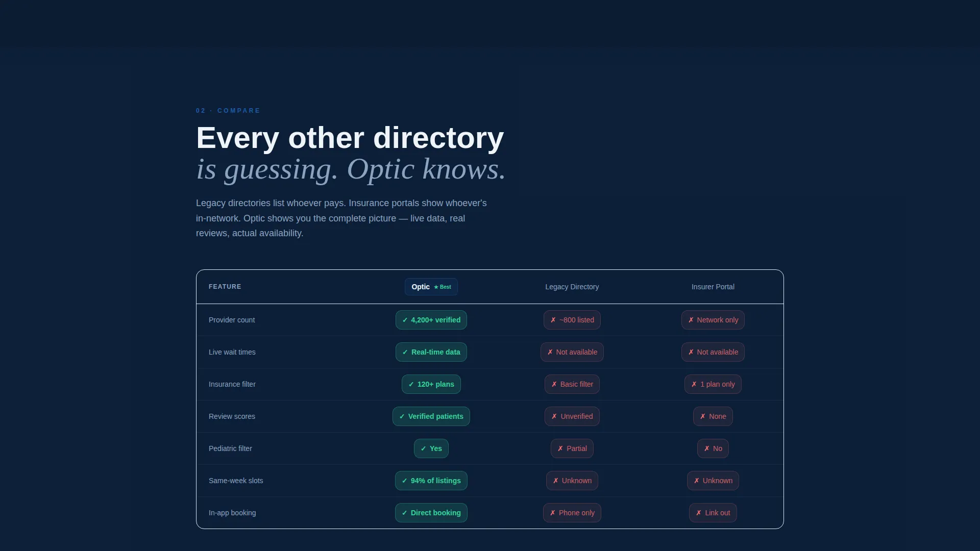Image resolution: width=980 pixels, height=551 pixels.
Task: Click the 'Review scores' row label
Action: 232,416
